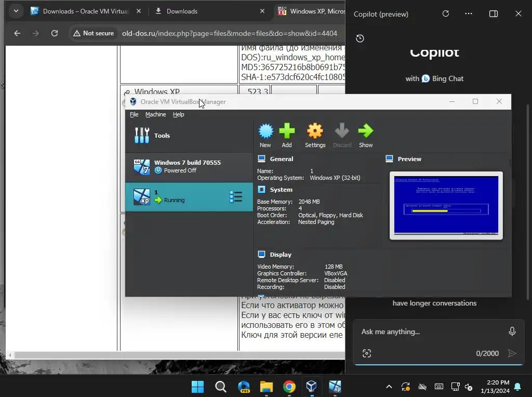Open taskbar Search
The height and width of the screenshot is (397, 532).
220,387
